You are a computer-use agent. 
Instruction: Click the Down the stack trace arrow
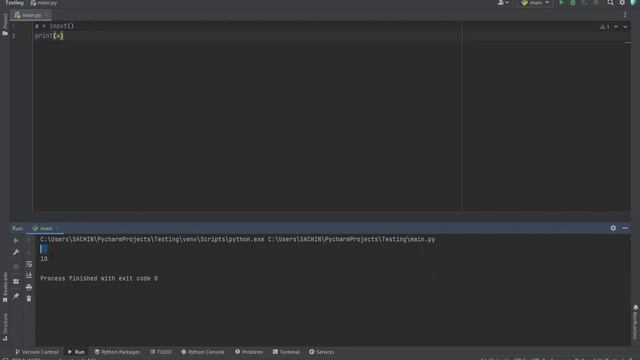click(x=29, y=252)
